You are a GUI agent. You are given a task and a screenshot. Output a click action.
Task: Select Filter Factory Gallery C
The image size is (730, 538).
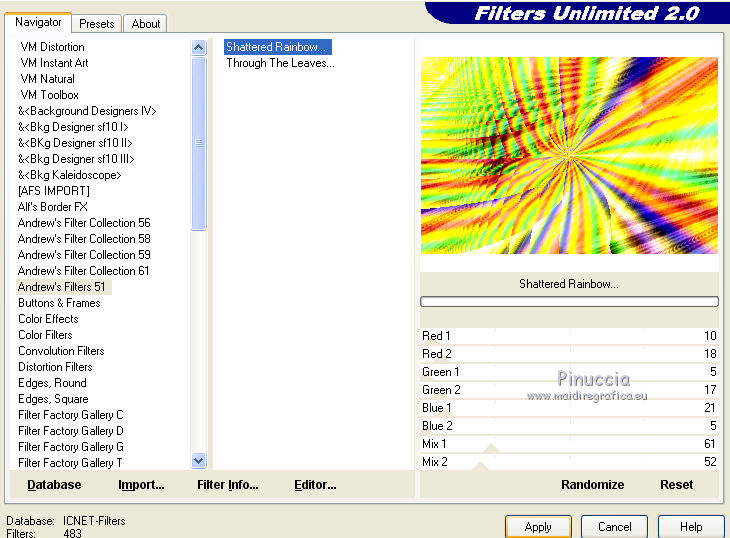point(71,415)
